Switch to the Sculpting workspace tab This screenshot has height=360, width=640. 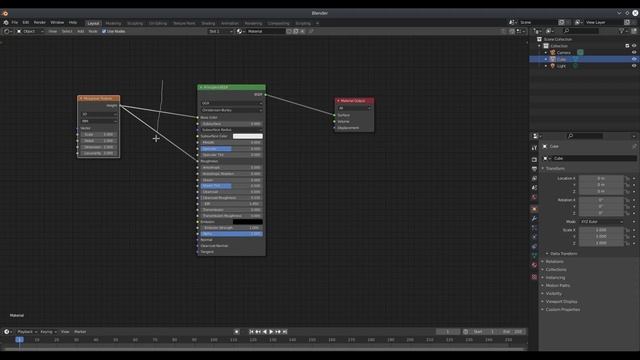point(135,23)
